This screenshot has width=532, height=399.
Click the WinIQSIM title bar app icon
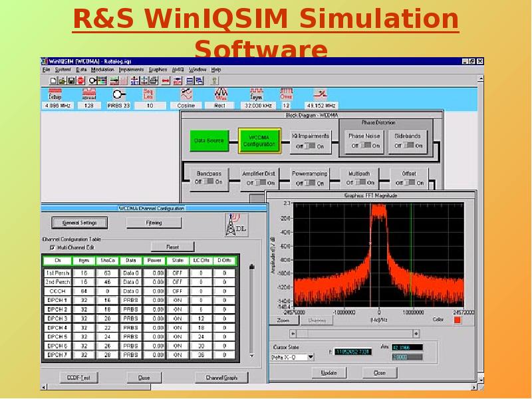pos(45,61)
